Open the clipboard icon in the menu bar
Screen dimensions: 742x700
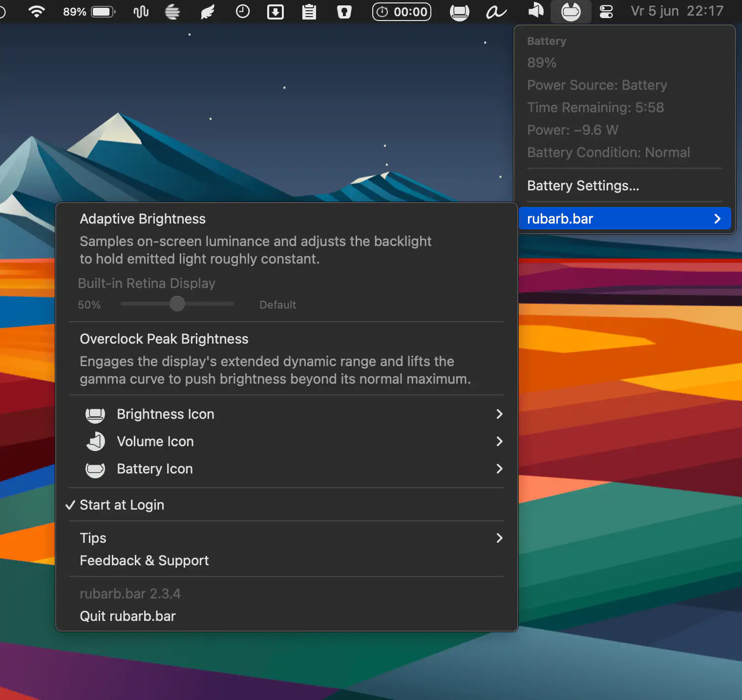pyautogui.click(x=309, y=11)
